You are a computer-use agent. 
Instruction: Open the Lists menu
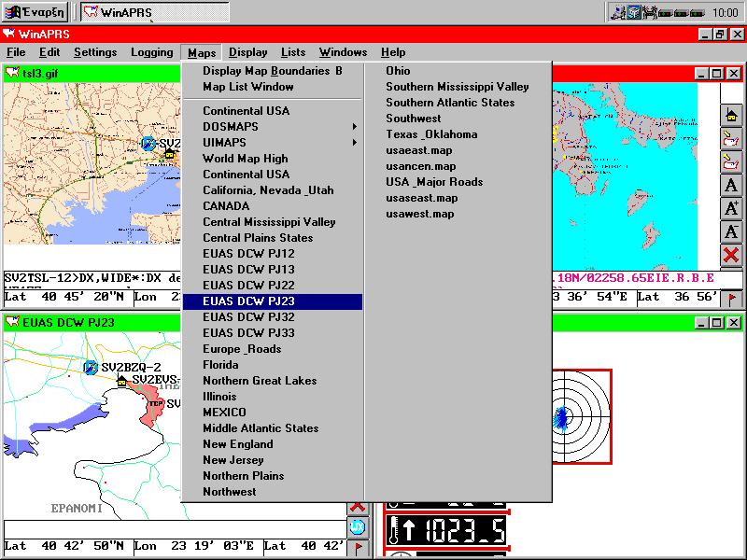[x=293, y=52]
